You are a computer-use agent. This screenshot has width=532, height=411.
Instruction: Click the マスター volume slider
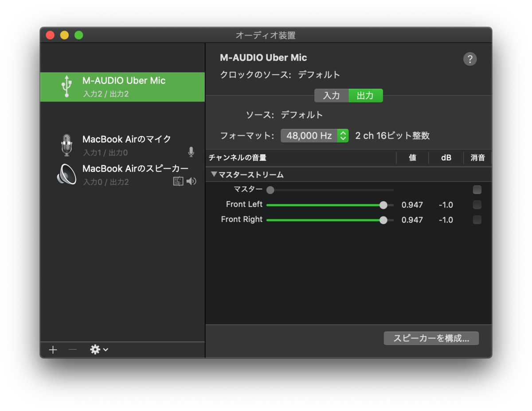(330, 190)
